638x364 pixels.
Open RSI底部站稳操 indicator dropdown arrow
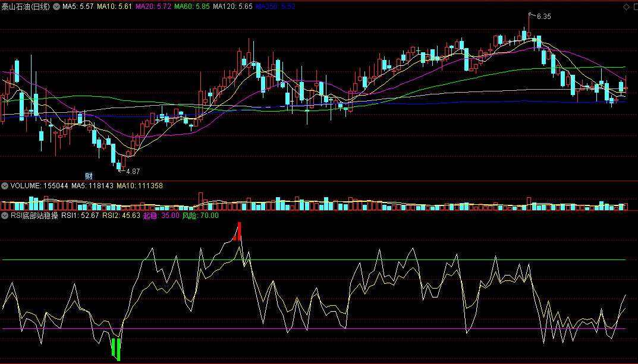pos(5,216)
